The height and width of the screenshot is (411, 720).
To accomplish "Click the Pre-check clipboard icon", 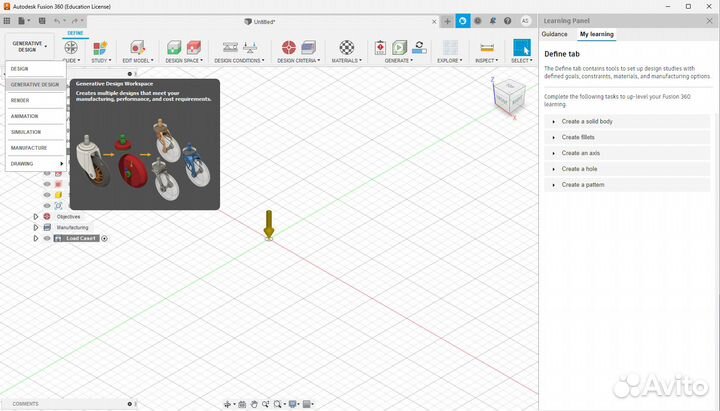I will click(x=380, y=47).
